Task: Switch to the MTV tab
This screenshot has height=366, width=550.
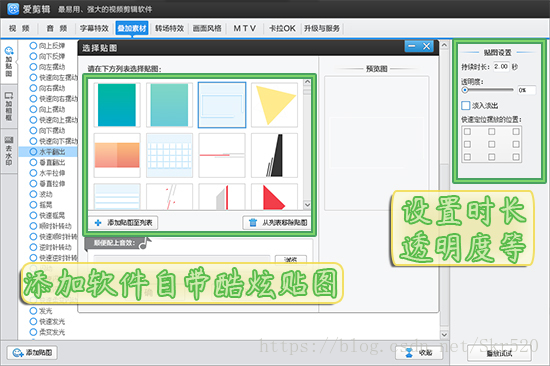Action: point(244,28)
